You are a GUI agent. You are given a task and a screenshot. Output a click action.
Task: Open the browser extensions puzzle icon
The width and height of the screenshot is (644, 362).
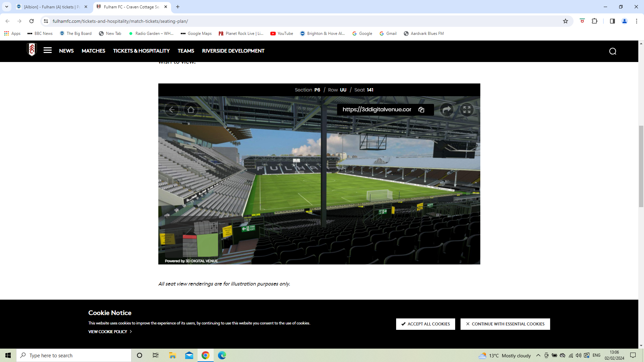click(594, 21)
